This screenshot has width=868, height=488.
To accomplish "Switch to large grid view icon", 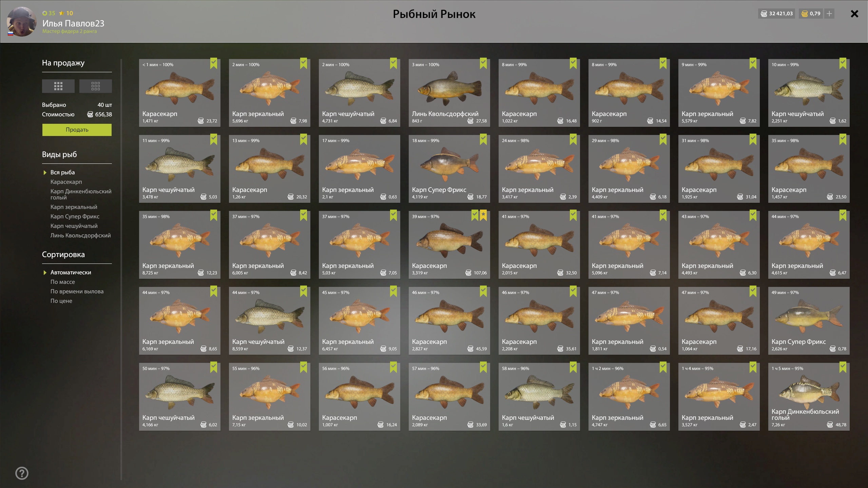I will point(58,86).
